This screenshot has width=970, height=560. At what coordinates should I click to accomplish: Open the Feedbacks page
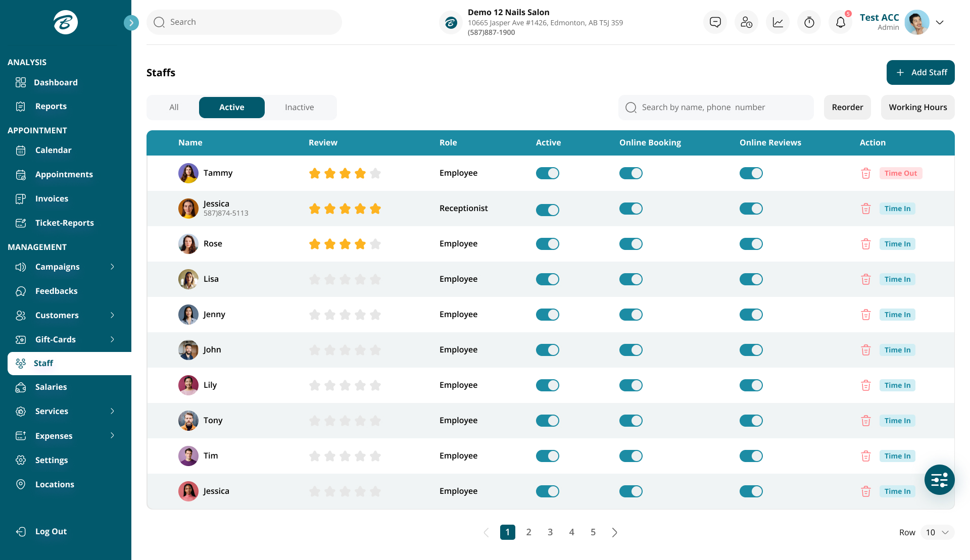56,291
